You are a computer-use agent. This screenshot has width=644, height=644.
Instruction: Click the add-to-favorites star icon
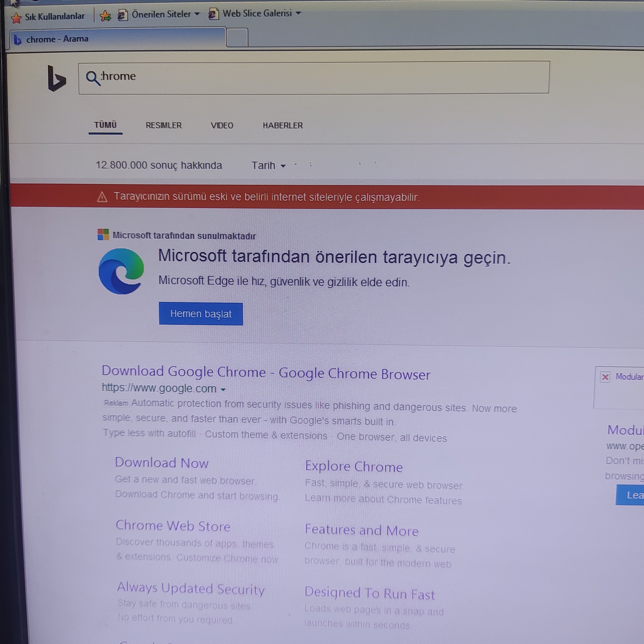[105, 16]
